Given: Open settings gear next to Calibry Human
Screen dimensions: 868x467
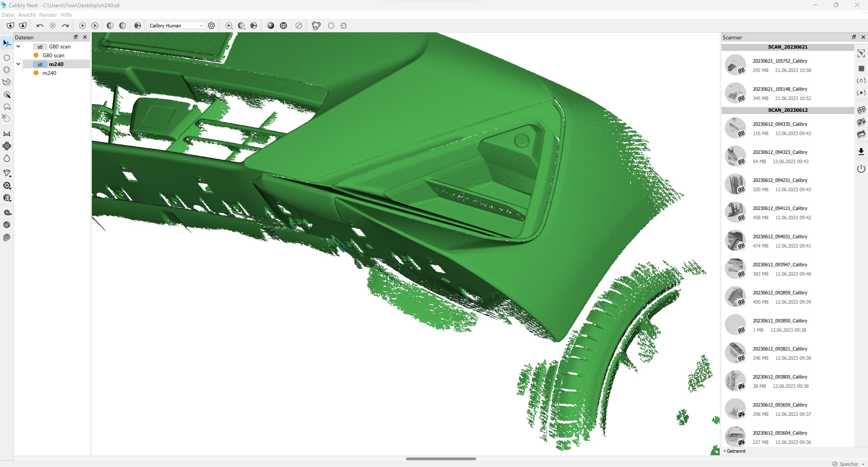Looking at the screenshot, I should 212,26.
